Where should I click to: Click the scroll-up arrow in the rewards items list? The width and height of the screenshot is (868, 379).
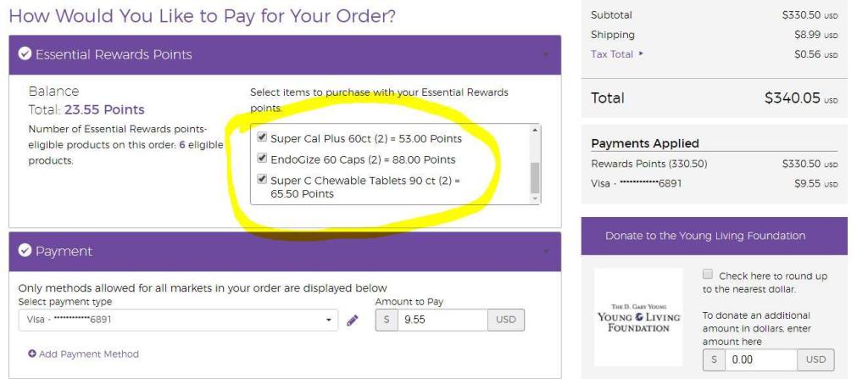coord(534,130)
